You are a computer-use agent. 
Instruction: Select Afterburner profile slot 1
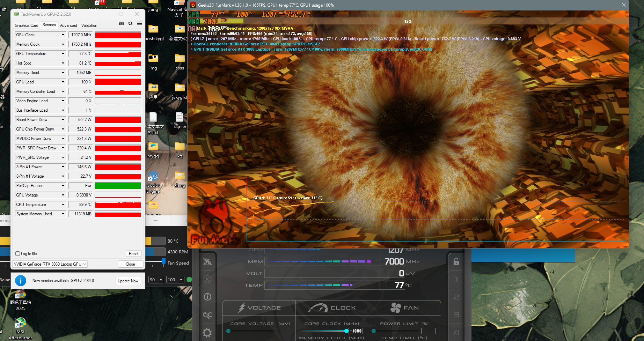click(x=456, y=279)
